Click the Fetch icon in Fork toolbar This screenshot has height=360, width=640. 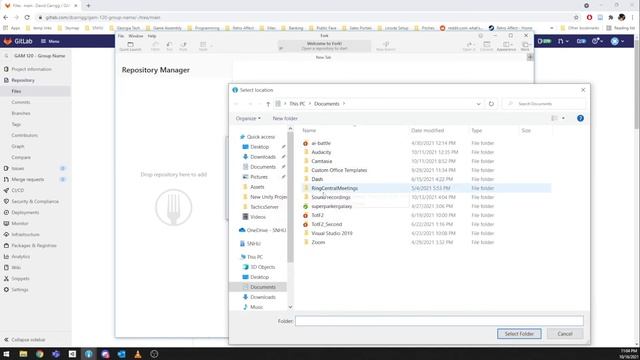pyautogui.click(x=156, y=46)
